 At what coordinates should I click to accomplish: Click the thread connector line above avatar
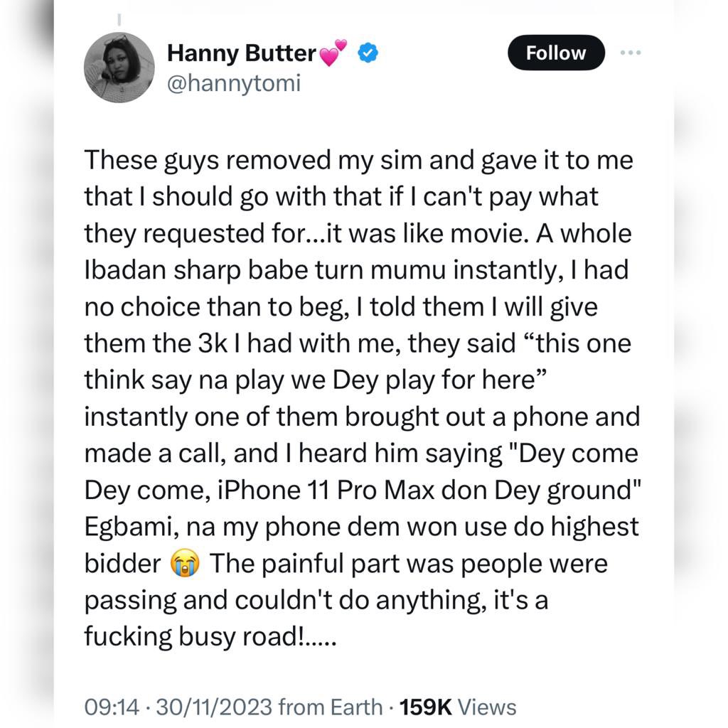click(x=119, y=18)
